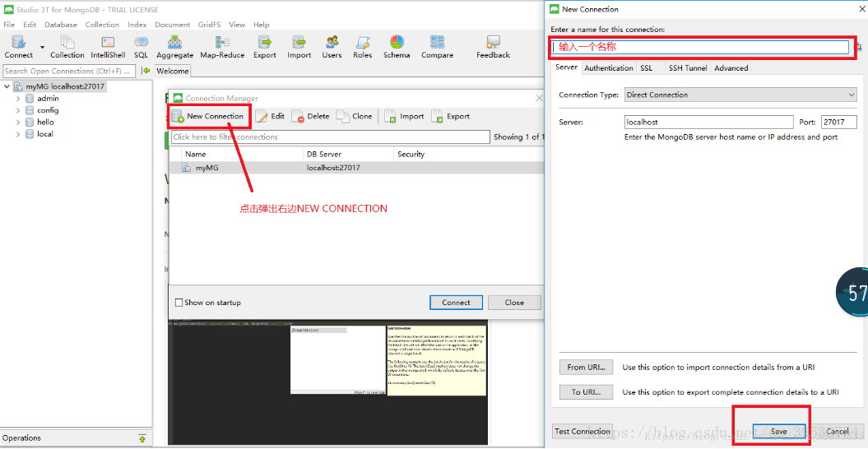Image resolution: width=868 pixels, height=449 pixels.
Task: Open the GridFS menu
Action: point(209,25)
